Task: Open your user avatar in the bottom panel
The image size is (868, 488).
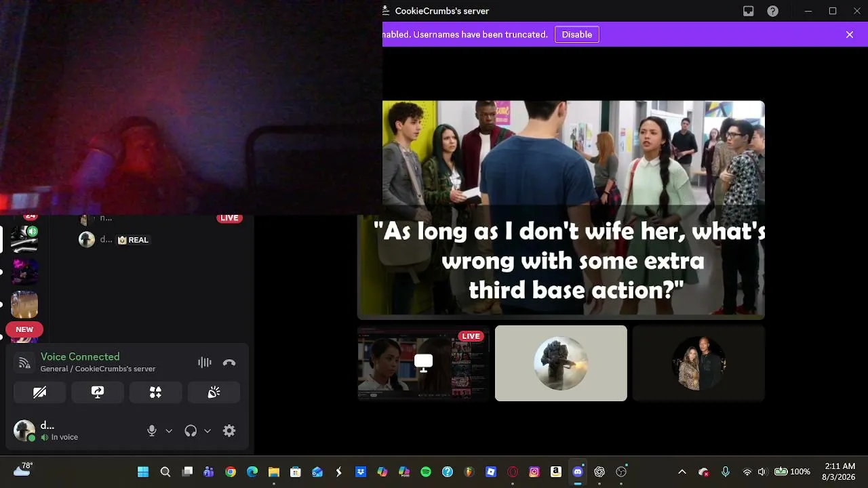Action: point(24,431)
